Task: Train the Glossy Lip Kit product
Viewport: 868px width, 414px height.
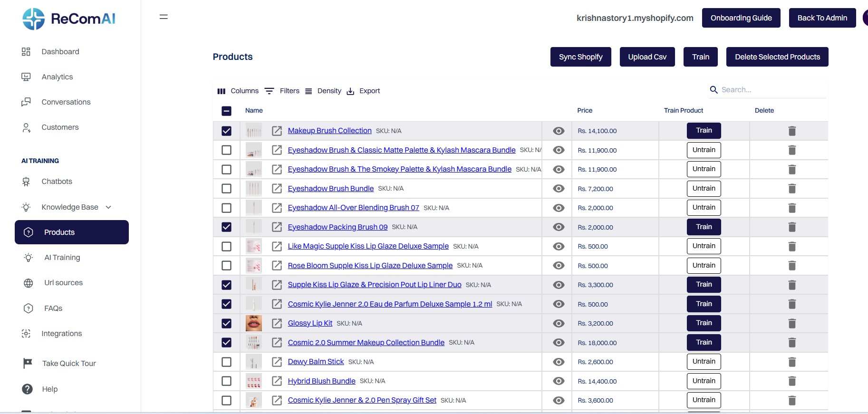Action: [x=704, y=323]
